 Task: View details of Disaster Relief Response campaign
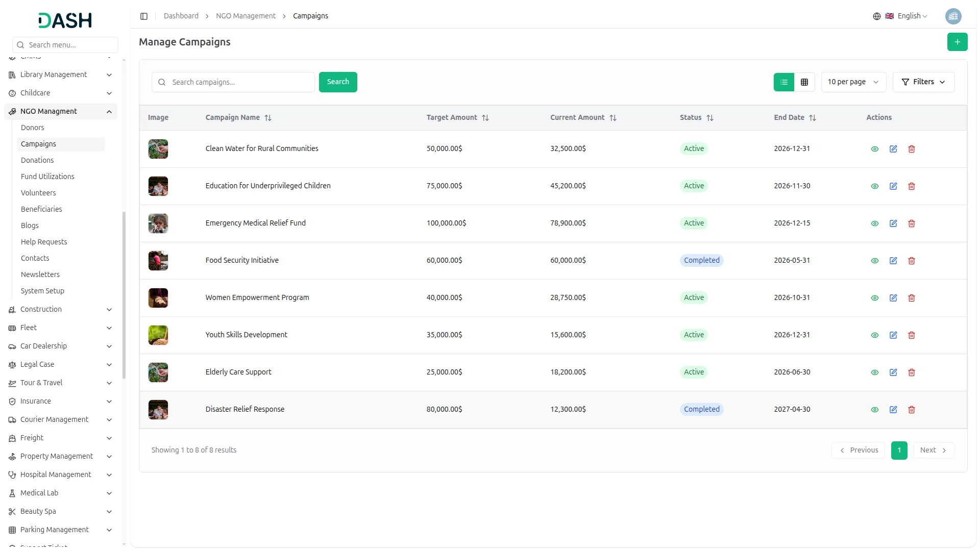[x=874, y=410]
